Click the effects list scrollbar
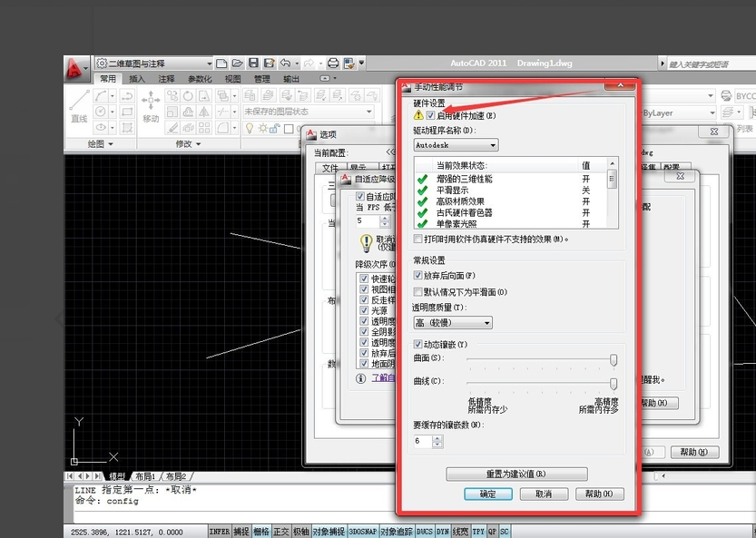This screenshot has height=538, width=756. point(613,192)
